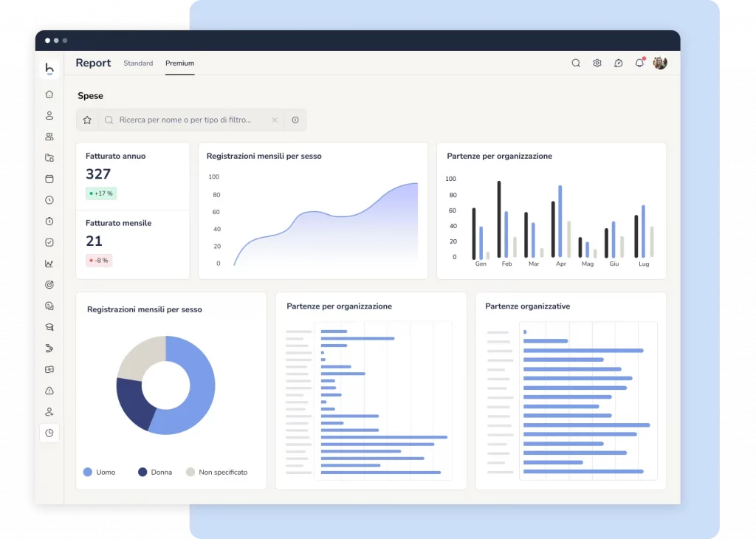Screen dimensions: 756x539
Task: Switch to the Premium tab
Action: (x=179, y=63)
